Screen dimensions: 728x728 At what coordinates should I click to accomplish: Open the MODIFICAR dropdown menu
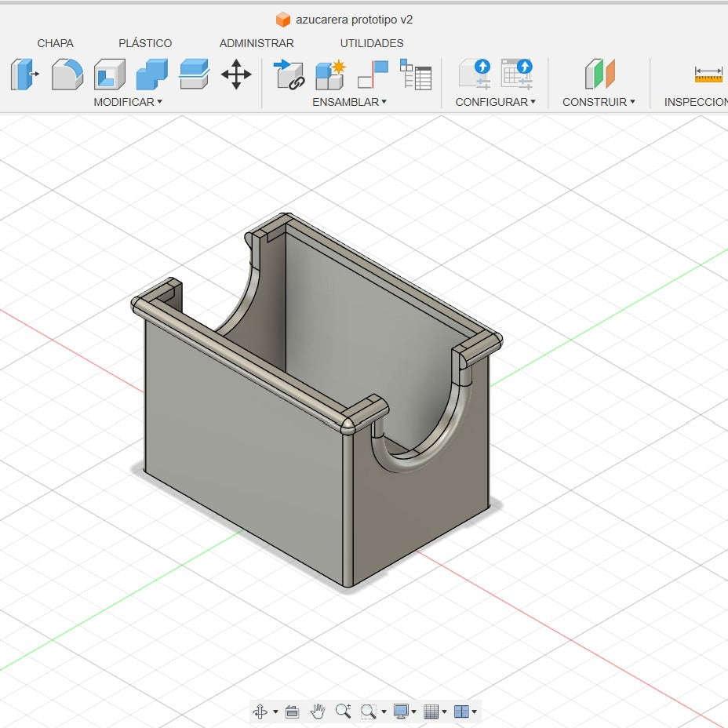[129, 102]
